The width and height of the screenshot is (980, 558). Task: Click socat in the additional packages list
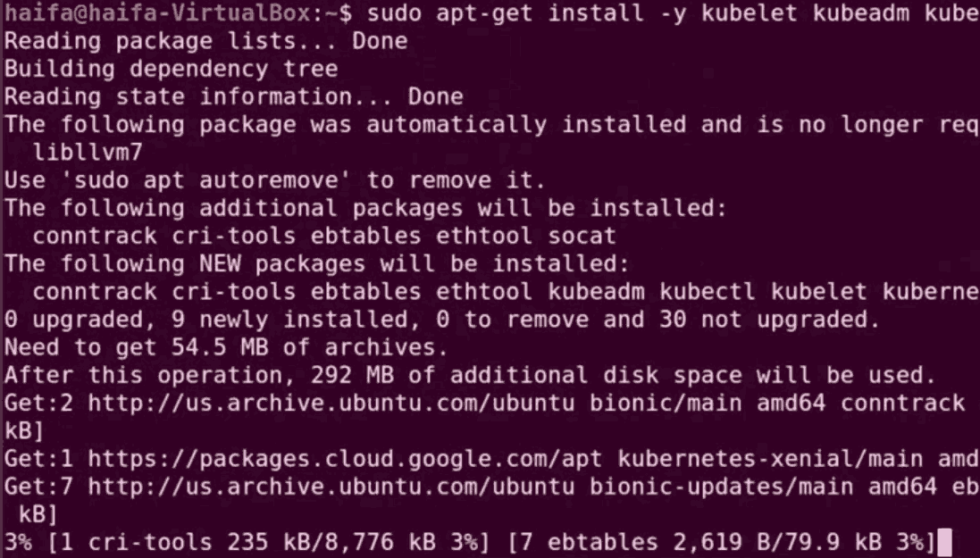pos(582,237)
